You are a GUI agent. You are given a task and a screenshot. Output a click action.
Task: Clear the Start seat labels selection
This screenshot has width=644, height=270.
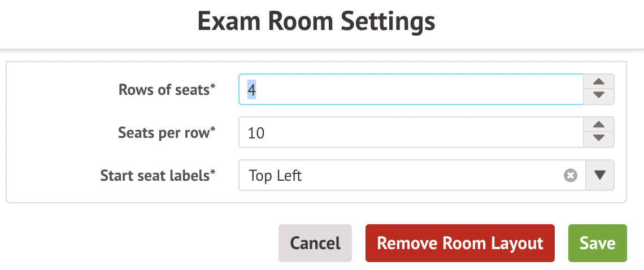(571, 176)
